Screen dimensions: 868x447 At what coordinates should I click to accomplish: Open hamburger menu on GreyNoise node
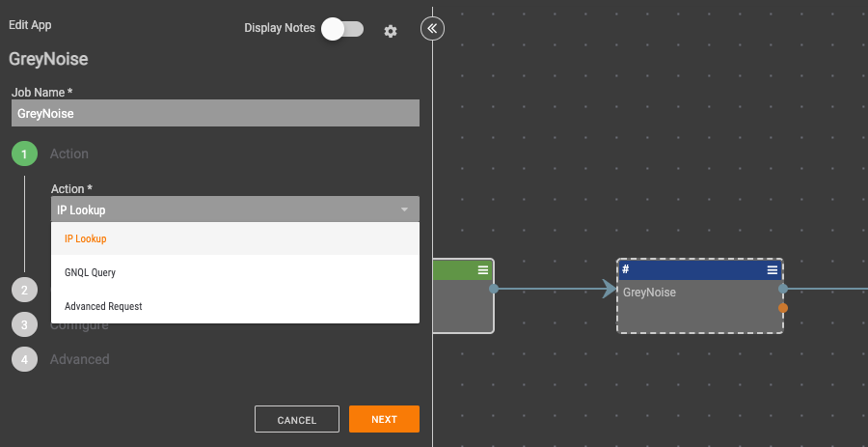pyautogui.click(x=773, y=269)
